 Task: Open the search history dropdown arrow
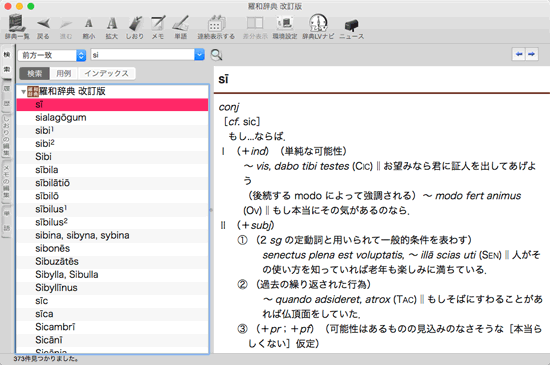[x=199, y=55]
